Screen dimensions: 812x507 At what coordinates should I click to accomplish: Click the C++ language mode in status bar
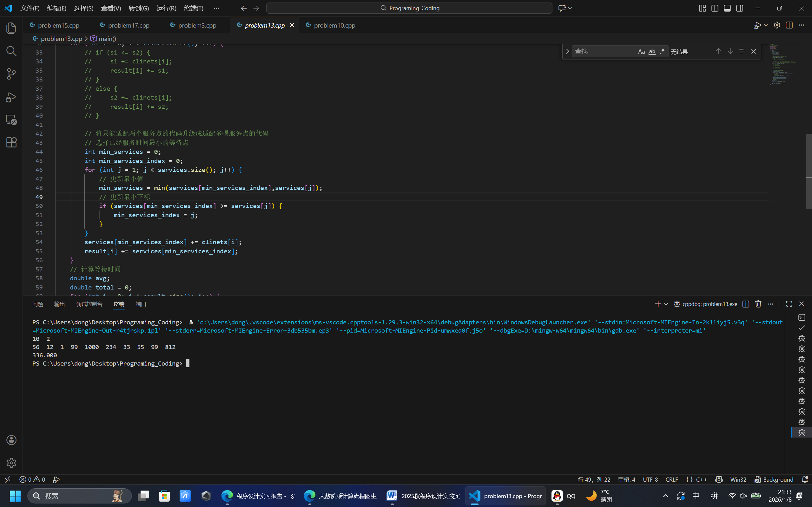point(701,479)
